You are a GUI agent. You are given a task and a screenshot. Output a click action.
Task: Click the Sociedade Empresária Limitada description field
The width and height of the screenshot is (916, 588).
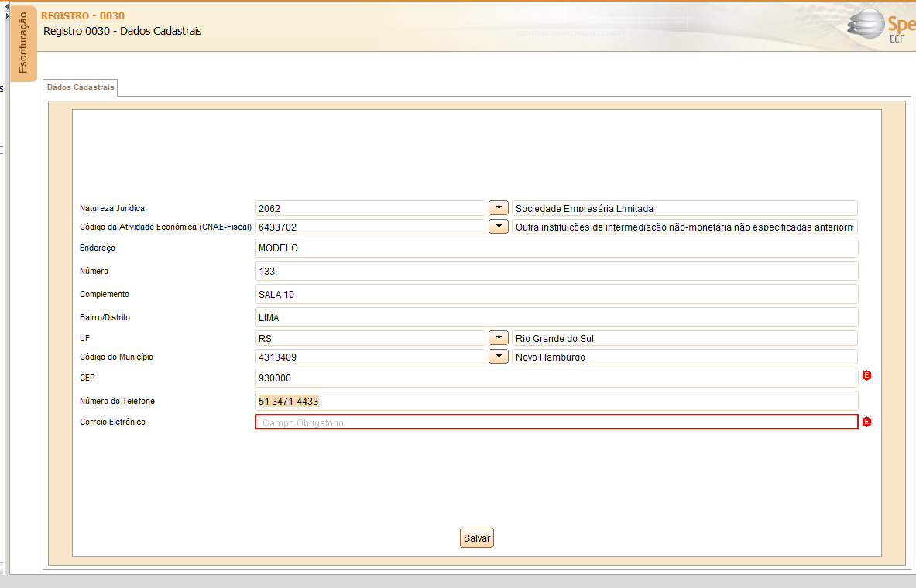pyautogui.click(x=684, y=208)
